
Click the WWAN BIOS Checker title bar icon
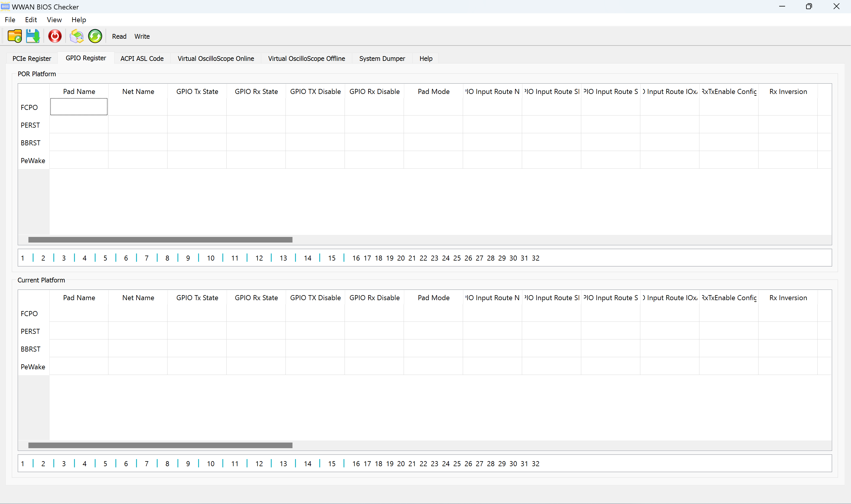point(5,6)
